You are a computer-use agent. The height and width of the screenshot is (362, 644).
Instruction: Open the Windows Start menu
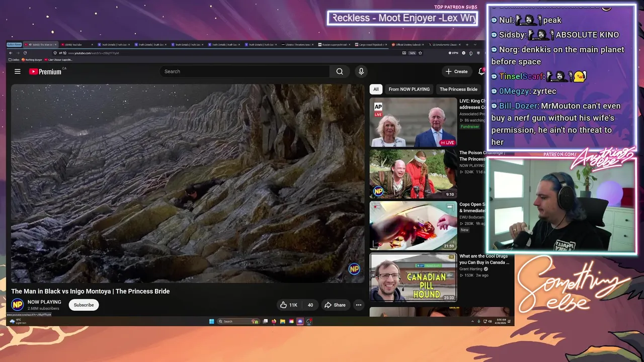211,321
